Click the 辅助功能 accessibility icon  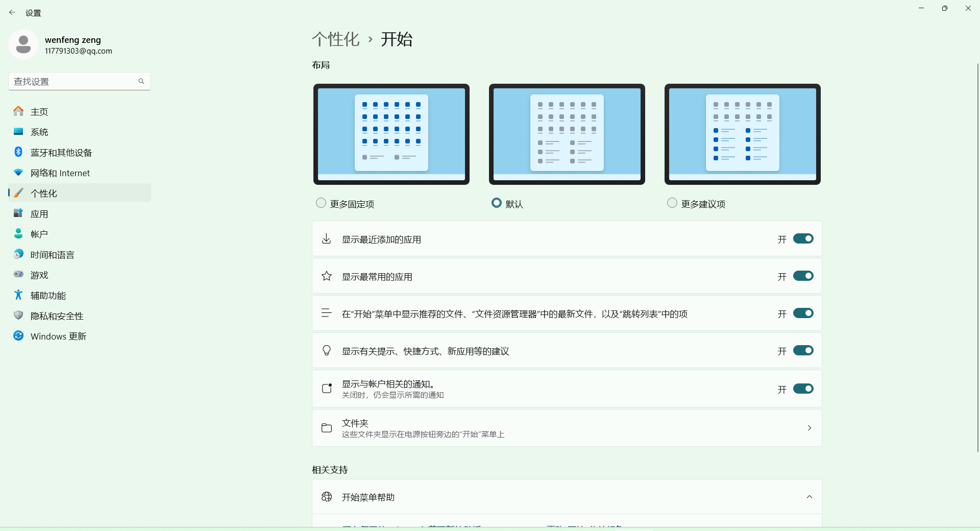pos(18,295)
